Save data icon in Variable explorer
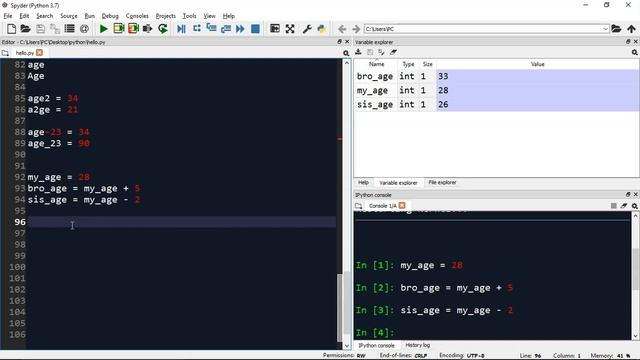 [x=370, y=52]
